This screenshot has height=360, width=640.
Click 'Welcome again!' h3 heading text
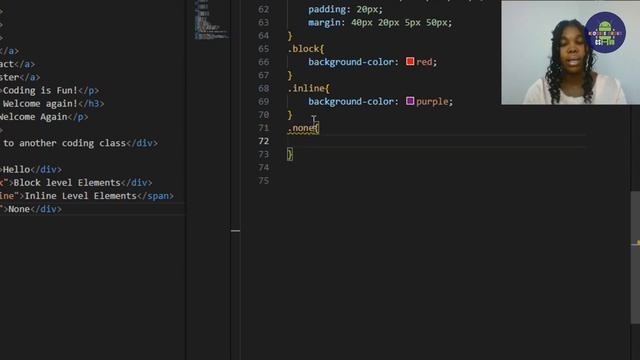coord(40,104)
